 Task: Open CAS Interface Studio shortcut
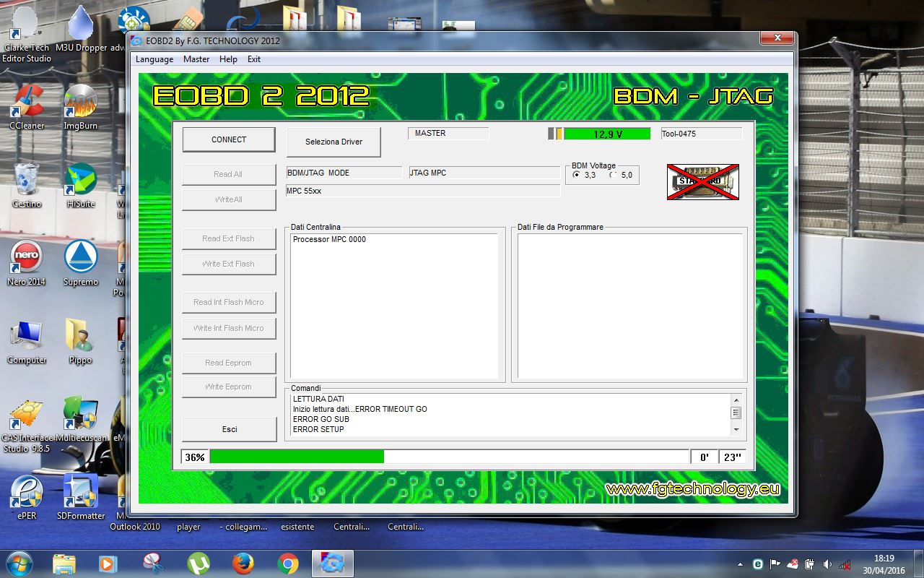27,425
